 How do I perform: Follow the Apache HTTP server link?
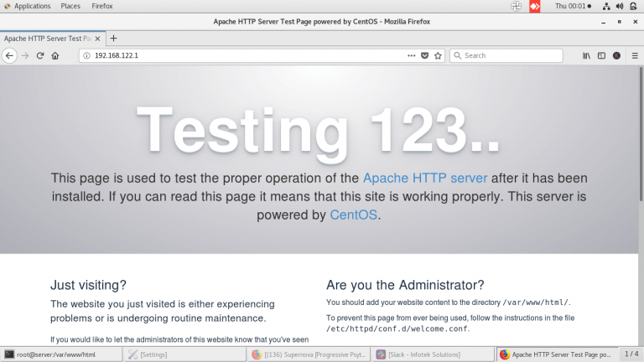point(425,178)
